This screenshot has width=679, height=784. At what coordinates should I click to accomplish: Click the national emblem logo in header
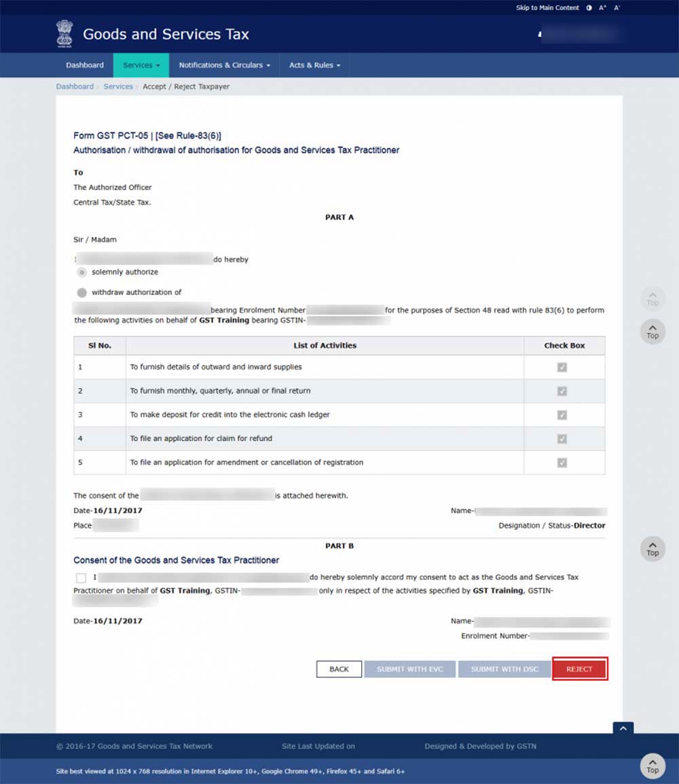pos(64,33)
